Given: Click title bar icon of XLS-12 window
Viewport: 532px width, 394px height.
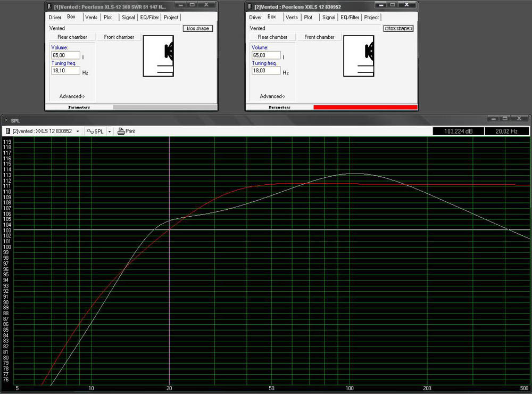Looking at the screenshot, I should (49, 6).
